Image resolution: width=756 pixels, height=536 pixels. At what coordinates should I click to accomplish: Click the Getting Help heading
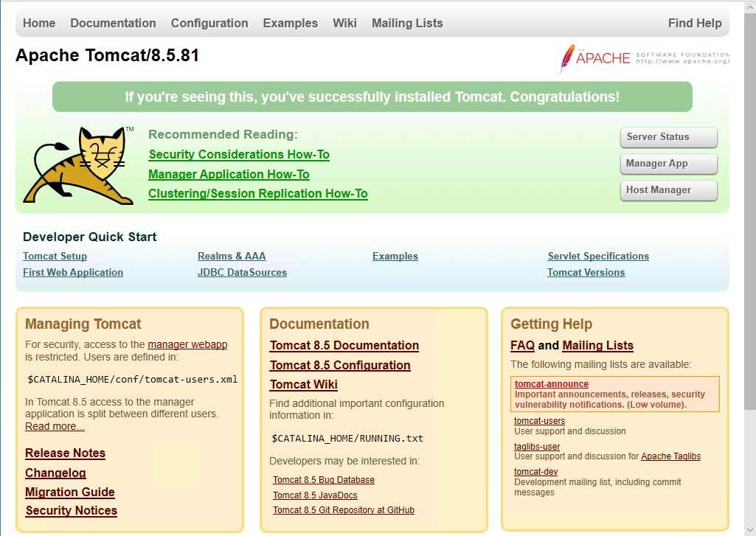coord(552,324)
